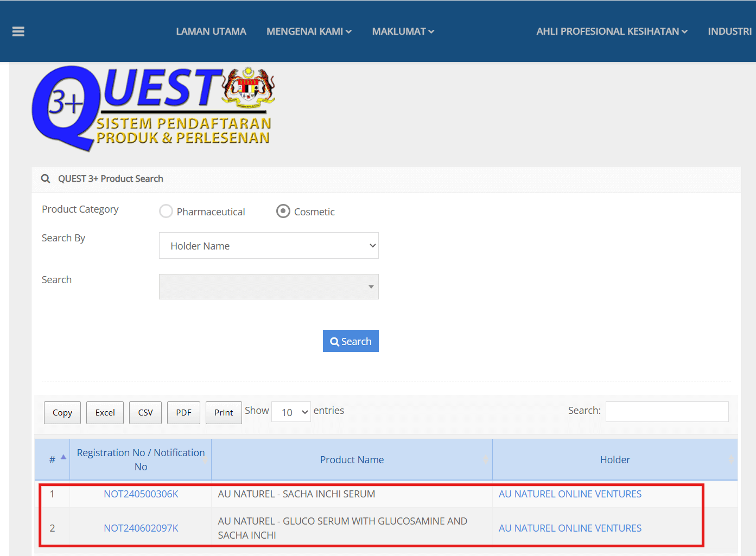Click the magnifier icon beside Product Search

coord(46,178)
